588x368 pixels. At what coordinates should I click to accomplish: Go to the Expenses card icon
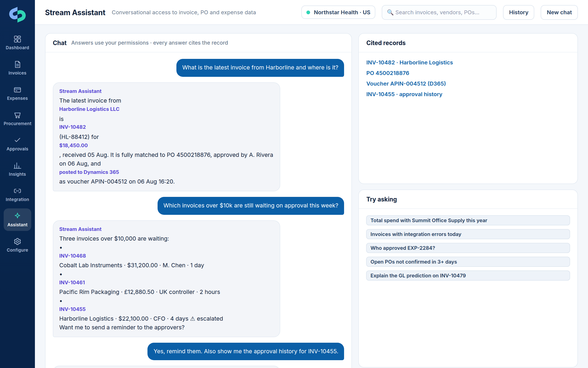click(x=17, y=90)
